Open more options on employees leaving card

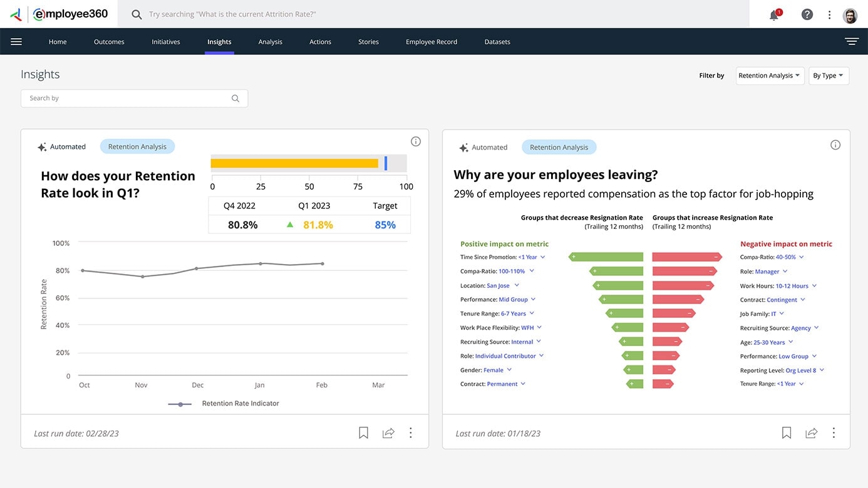point(834,432)
